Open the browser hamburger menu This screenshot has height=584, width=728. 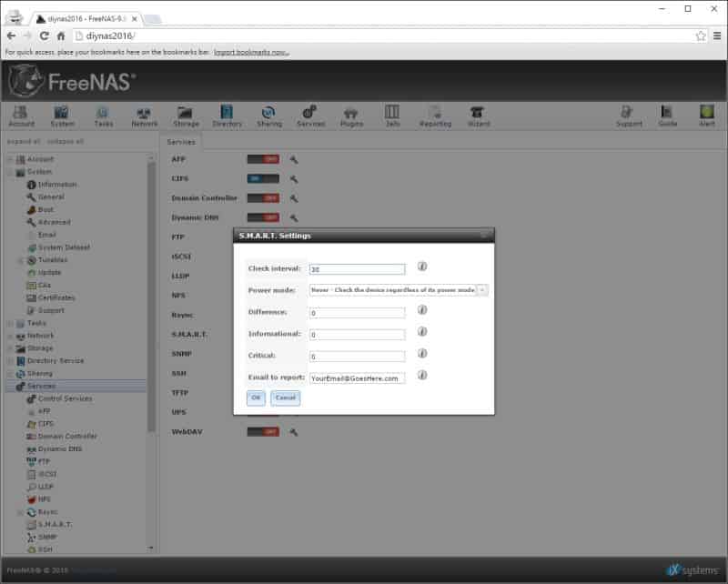(717, 35)
